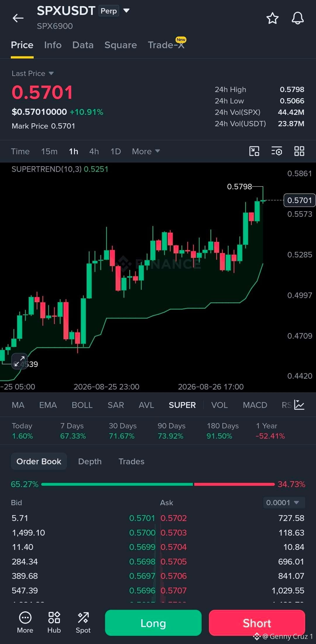Viewport: 316px width, 644px height.
Task: Toggle the SUPER indicator
Action: (x=182, y=405)
